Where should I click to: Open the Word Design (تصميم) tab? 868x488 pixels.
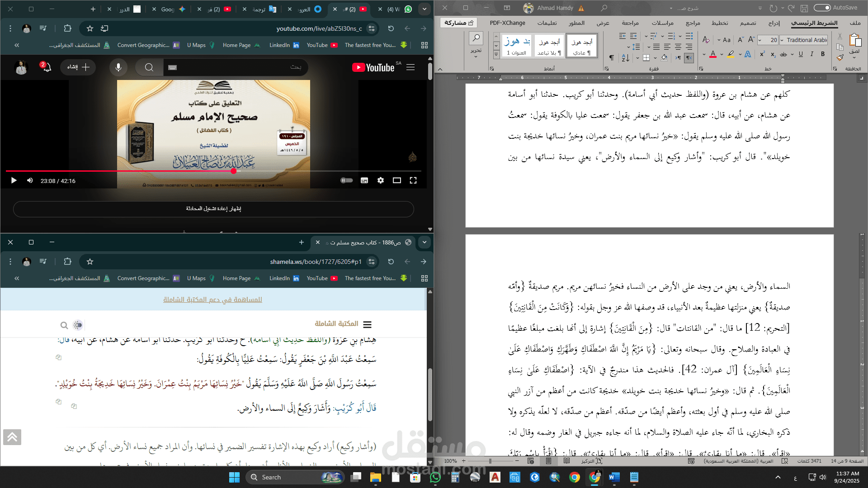pos(748,23)
